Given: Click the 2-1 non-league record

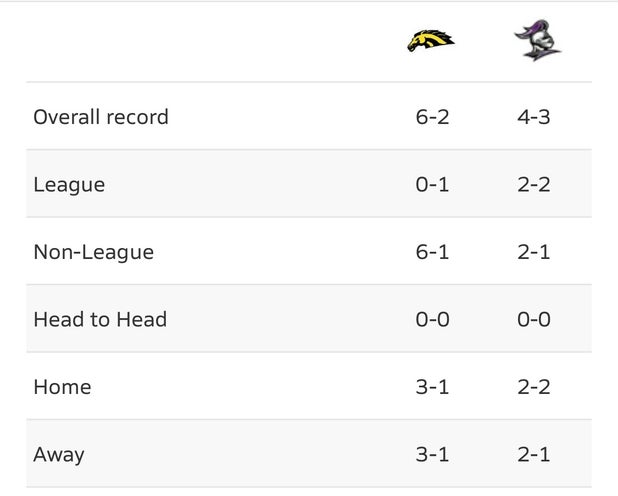Looking at the screenshot, I should [x=534, y=252].
